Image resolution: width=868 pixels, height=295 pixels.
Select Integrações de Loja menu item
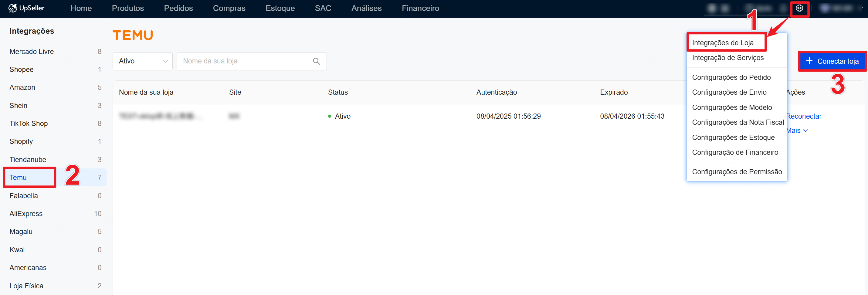point(722,43)
